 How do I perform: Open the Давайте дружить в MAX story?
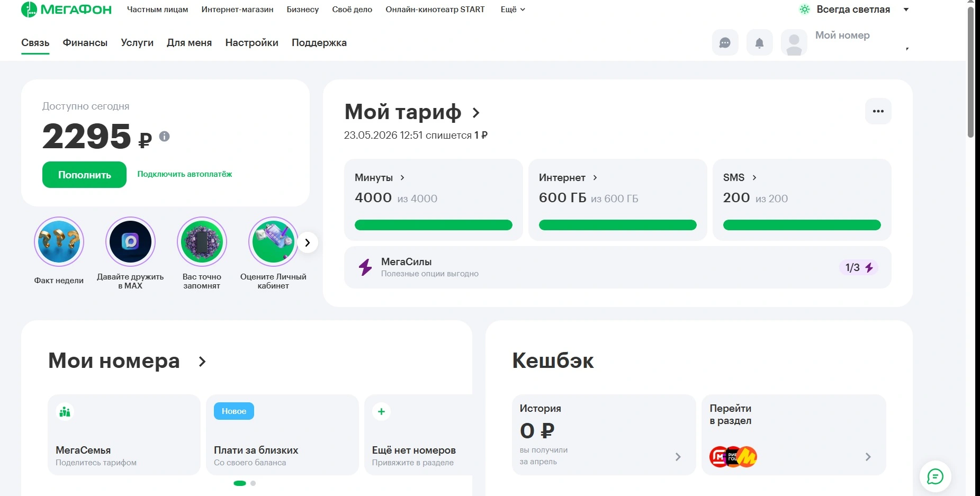tap(130, 242)
